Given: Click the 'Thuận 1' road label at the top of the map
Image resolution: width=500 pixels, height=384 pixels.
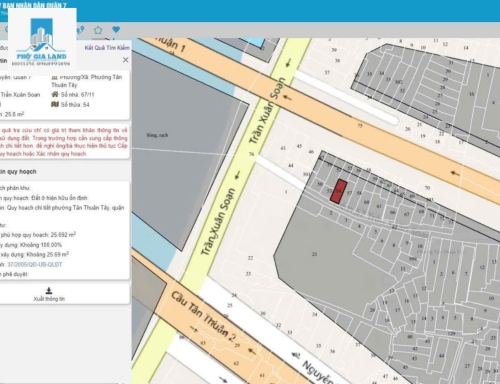Looking at the screenshot, I should [170, 45].
